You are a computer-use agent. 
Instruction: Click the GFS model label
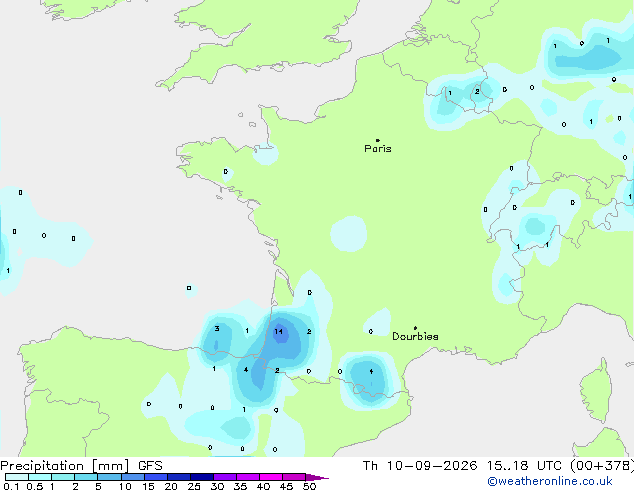tap(150, 466)
